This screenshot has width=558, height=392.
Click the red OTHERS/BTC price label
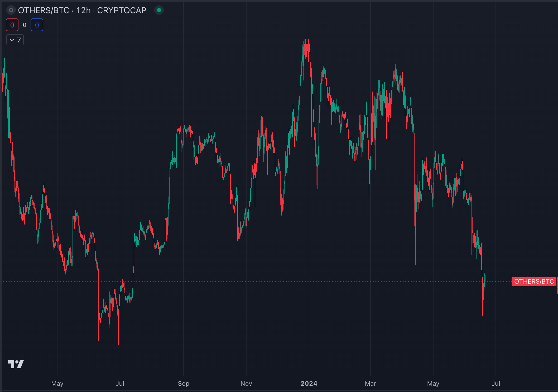pos(534,281)
